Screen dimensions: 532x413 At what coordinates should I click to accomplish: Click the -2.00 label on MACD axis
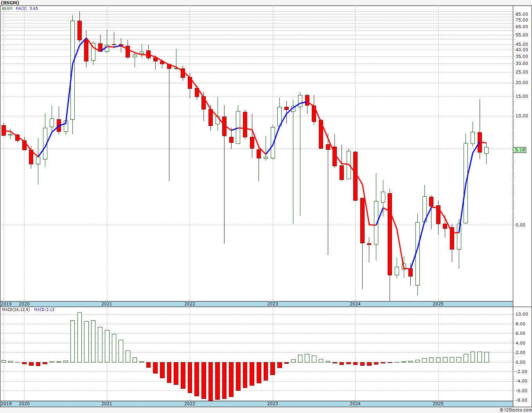point(522,372)
